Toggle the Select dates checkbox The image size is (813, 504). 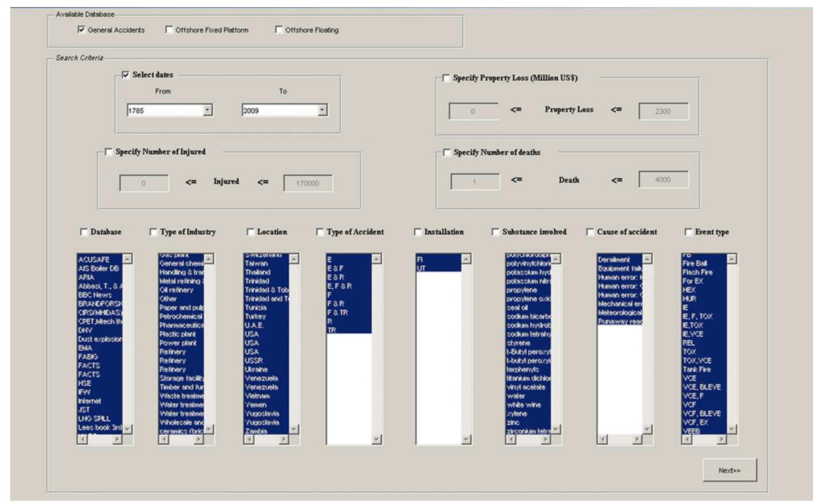[x=126, y=75]
